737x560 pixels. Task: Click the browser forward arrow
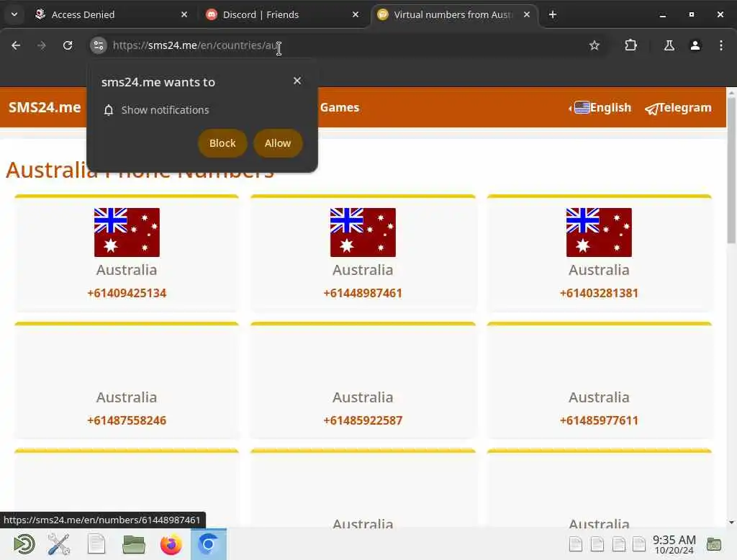pos(41,45)
